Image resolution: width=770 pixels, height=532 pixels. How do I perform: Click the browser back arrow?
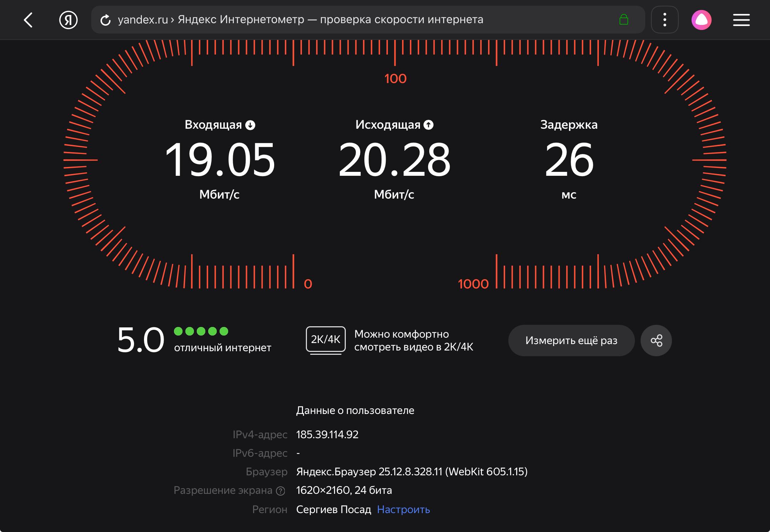click(x=29, y=20)
